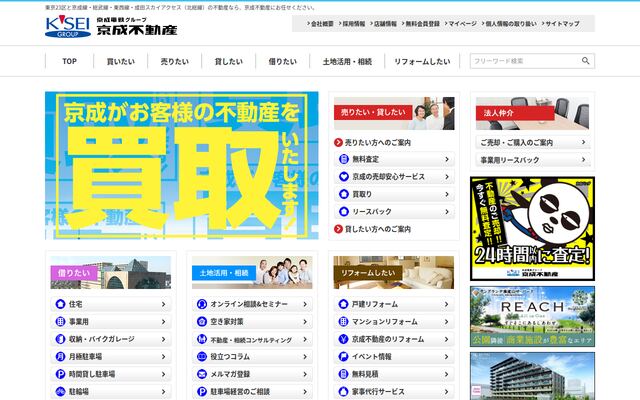Open the サイトマップ link
Image resolution: width=640 pixels, height=400 pixels.
pos(560,24)
